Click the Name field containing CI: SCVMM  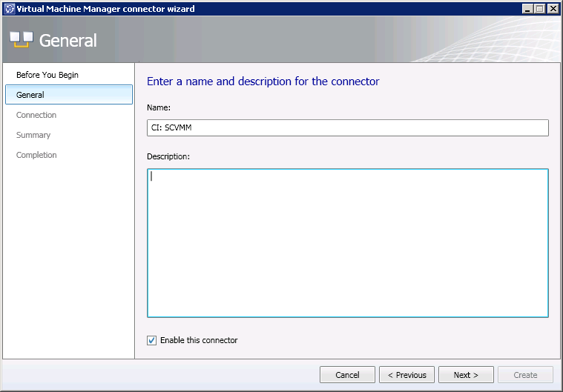348,127
